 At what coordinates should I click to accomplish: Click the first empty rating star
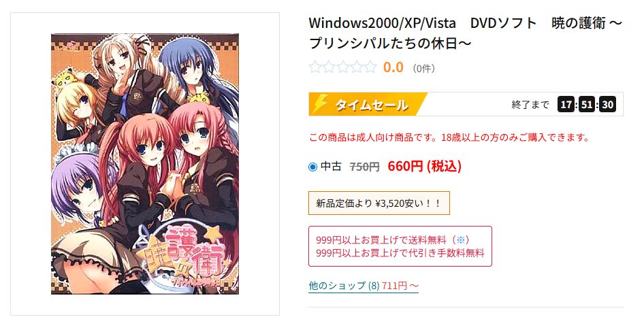pyautogui.click(x=315, y=67)
